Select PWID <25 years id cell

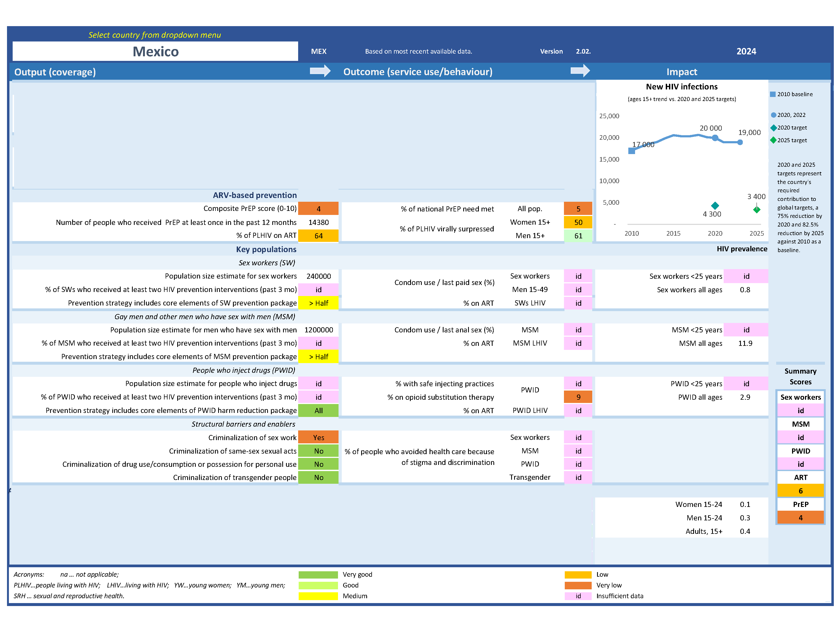click(x=745, y=384)
